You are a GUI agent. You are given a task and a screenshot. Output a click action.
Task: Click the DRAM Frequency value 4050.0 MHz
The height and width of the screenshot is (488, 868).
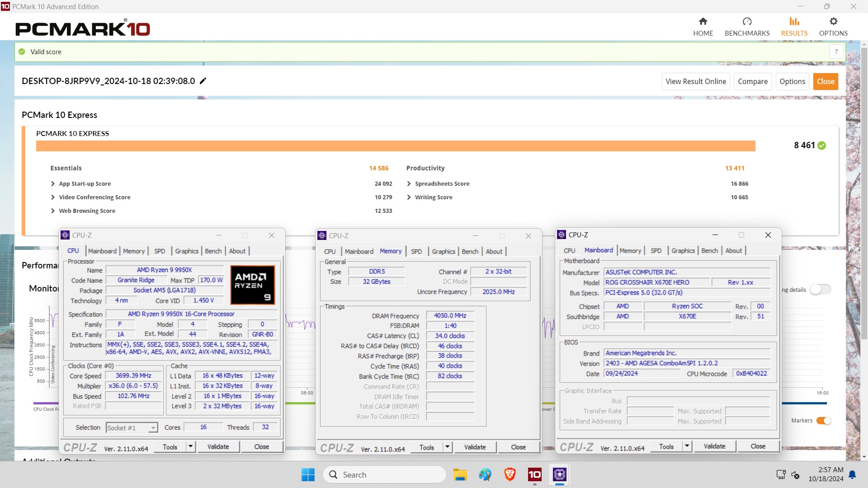[x=450, y=315]
